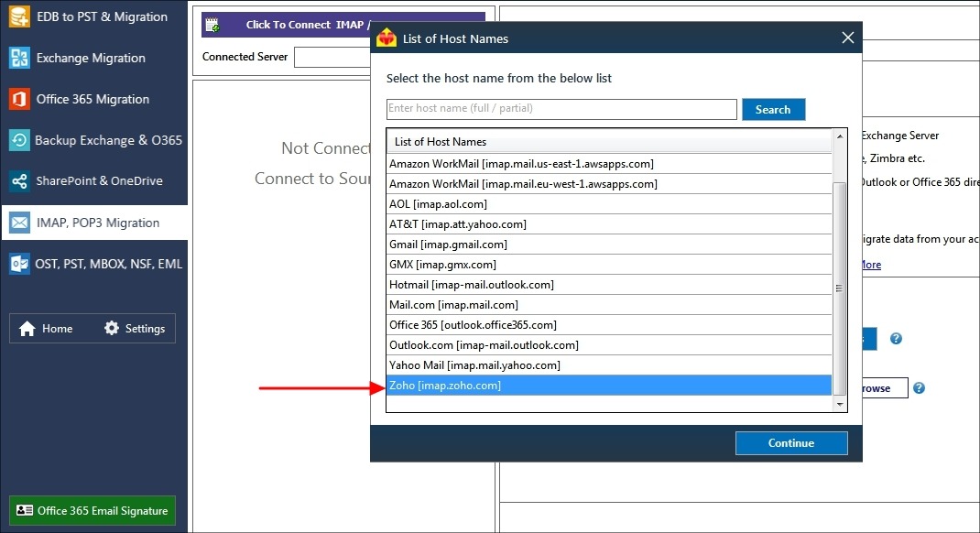Viewport: 980px width, 533px height.
Task: Select Amazon WorkMail eu-west-1 host
Action: click(x=609, y=184)
